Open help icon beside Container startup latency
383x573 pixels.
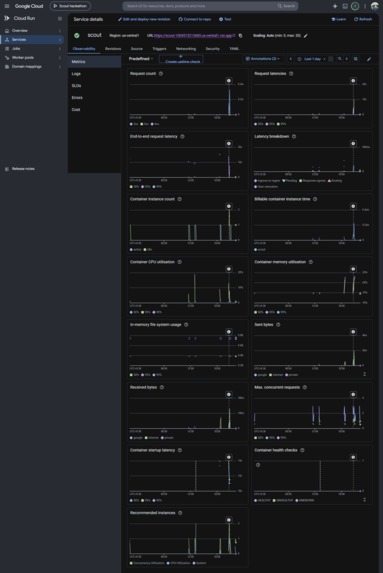(x=180, y=450)
